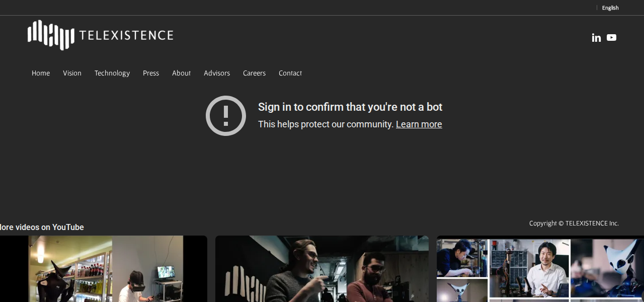
Task: Visit the About page
Action: [181, 73]
